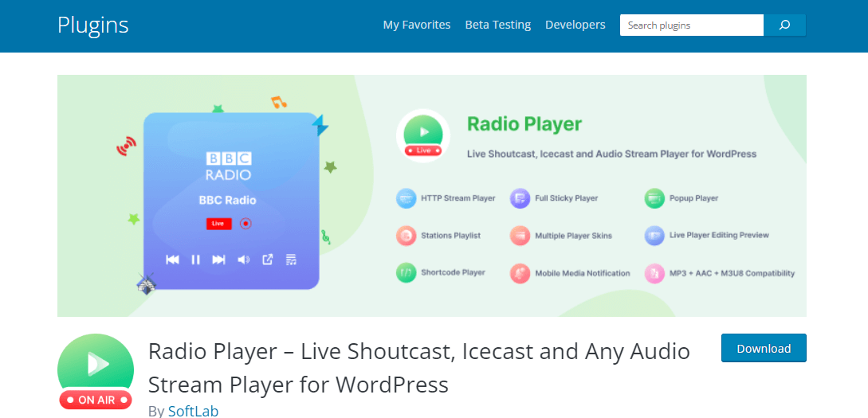
Task: Click the search magnifier button
Action: (784, 25)
